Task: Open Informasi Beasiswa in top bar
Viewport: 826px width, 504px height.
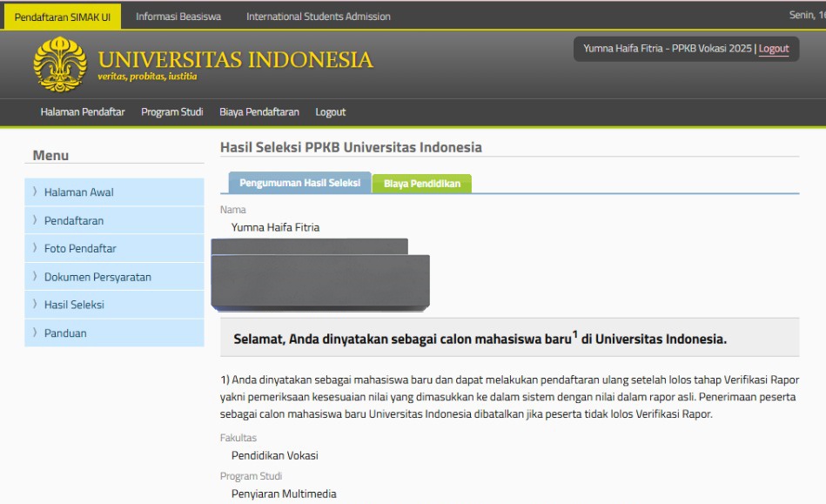Action: [178, 17]
